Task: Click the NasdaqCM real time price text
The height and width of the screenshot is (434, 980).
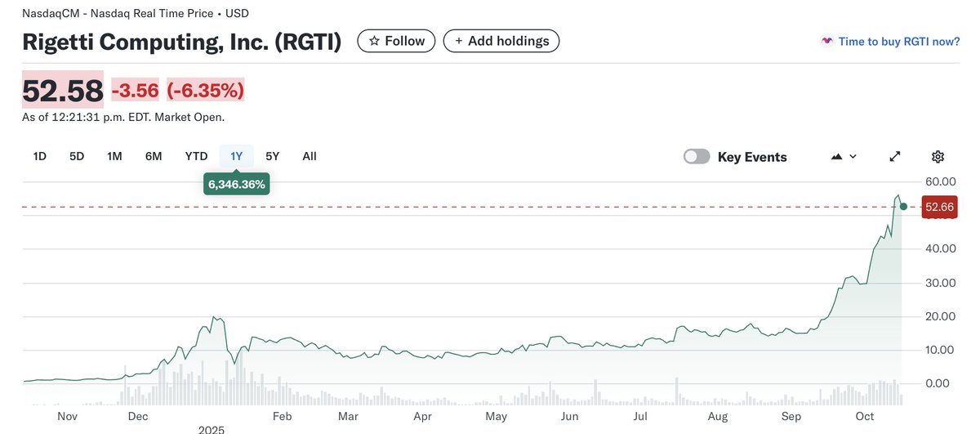Action: (136, 13)
